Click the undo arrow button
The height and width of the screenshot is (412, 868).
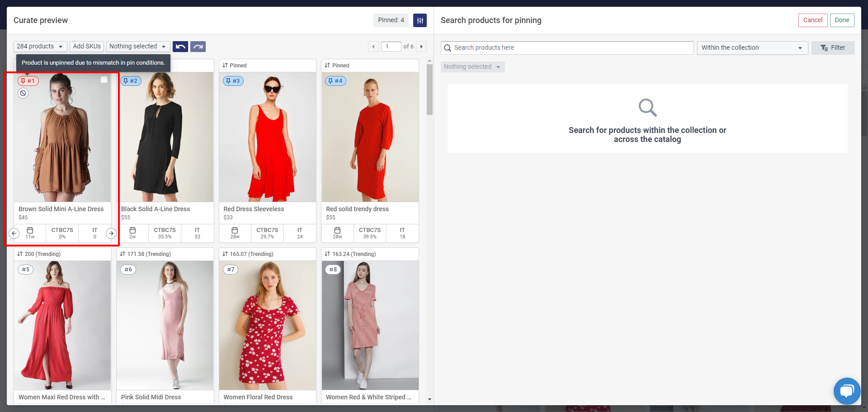pyautogui.click(x=180, y=47)
